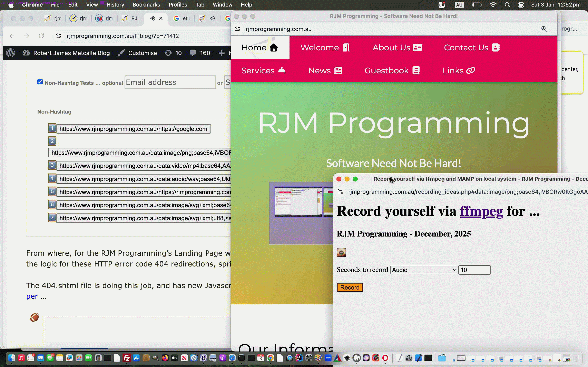Click the speaker icon on the audio-playing tab
The width and height of the screenshot is (588, 367).
(x=152, y=18)
